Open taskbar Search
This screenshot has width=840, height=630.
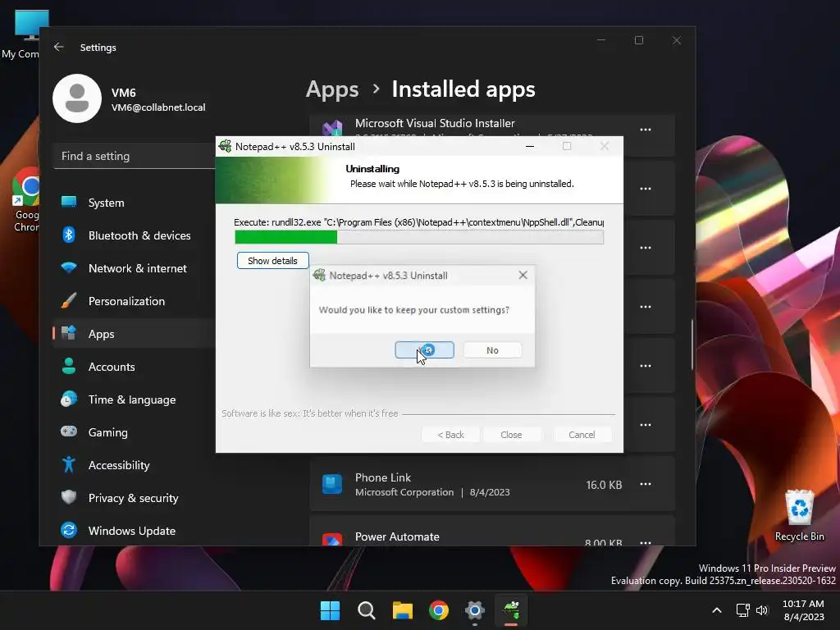click(x=367, y=610)
